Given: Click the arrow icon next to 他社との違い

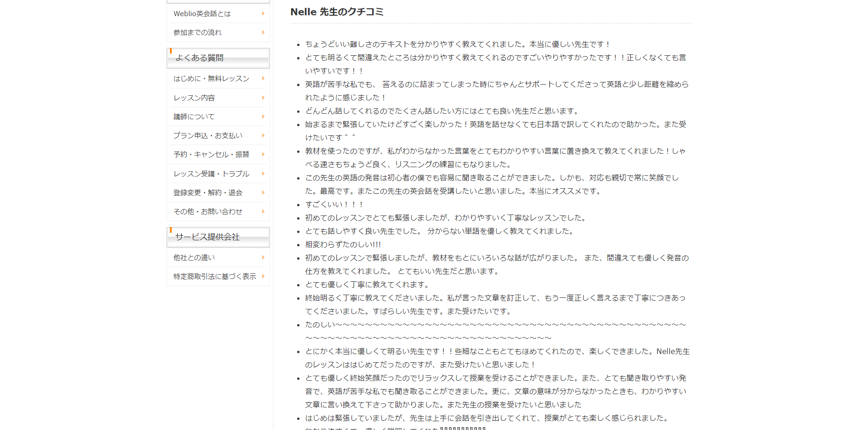Looking at the screenshot, I should point(263,258).
